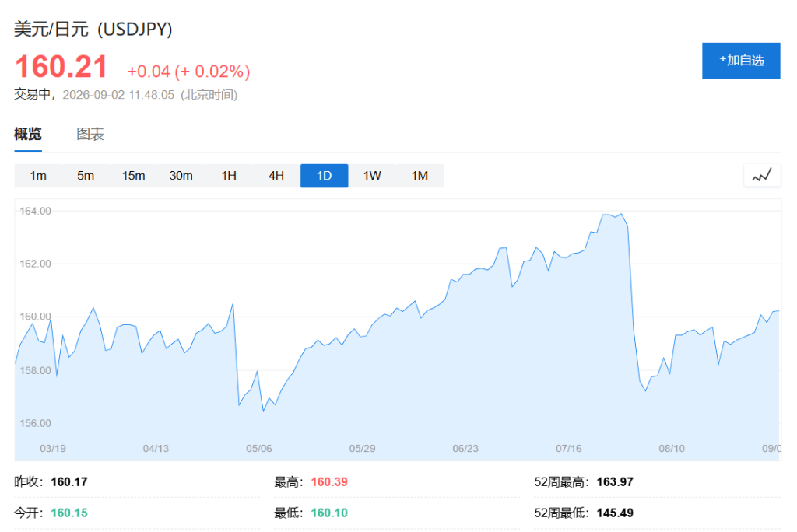This screenshot has height=532, width=797.
Task: Click the line chart type icon
Action: [x=761, y=176]
